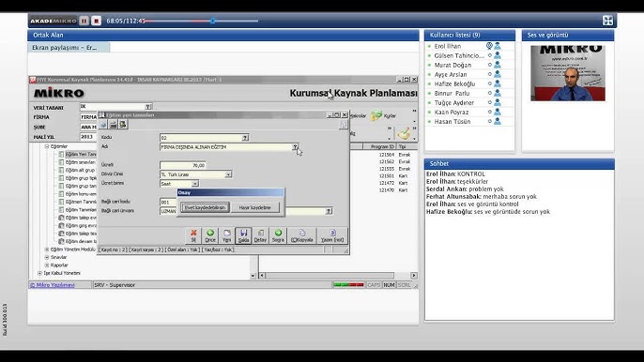The width and height of the screenshot is (644, 362).
Task: Select Eğitim sınavları tree item
Action: coord(80,162)
